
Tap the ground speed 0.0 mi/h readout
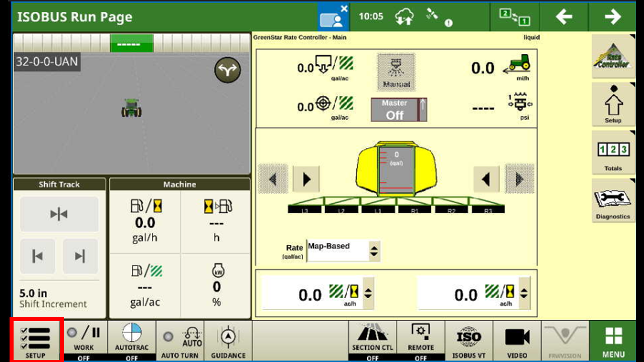point(501,67)
